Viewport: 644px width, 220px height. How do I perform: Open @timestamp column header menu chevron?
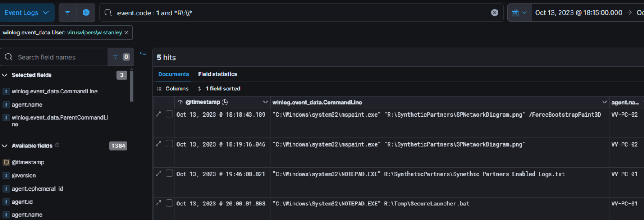[x=266, y=102]
